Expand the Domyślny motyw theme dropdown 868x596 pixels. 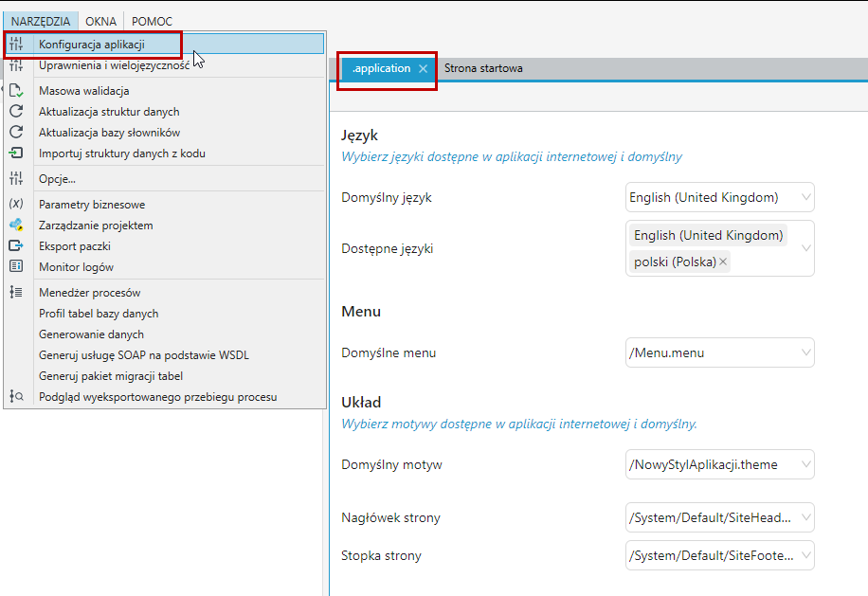(806, 464)
